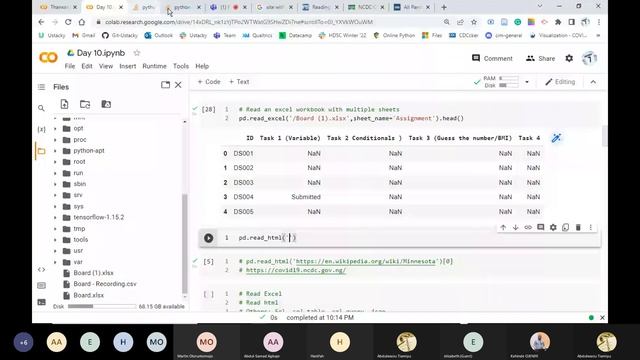This screenshot has height=360, width=640.
Task: Add a comment to the cell
Action: click(x=540, y=227)
